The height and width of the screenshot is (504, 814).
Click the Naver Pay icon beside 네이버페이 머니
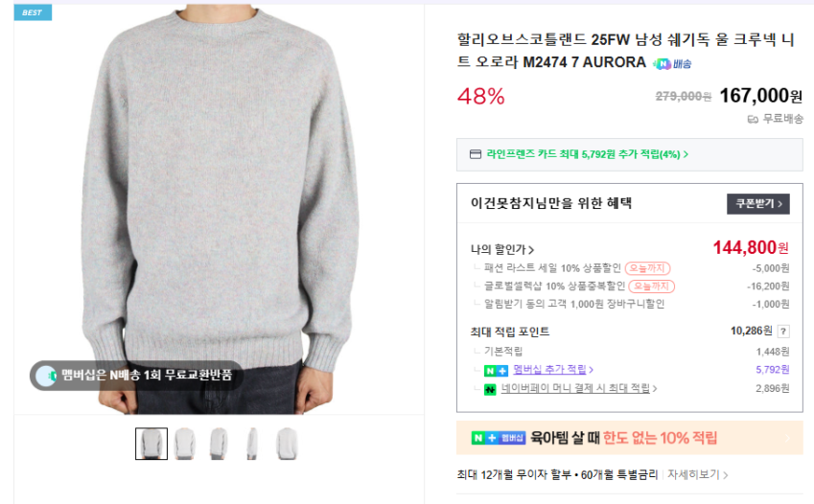[490, 389]
